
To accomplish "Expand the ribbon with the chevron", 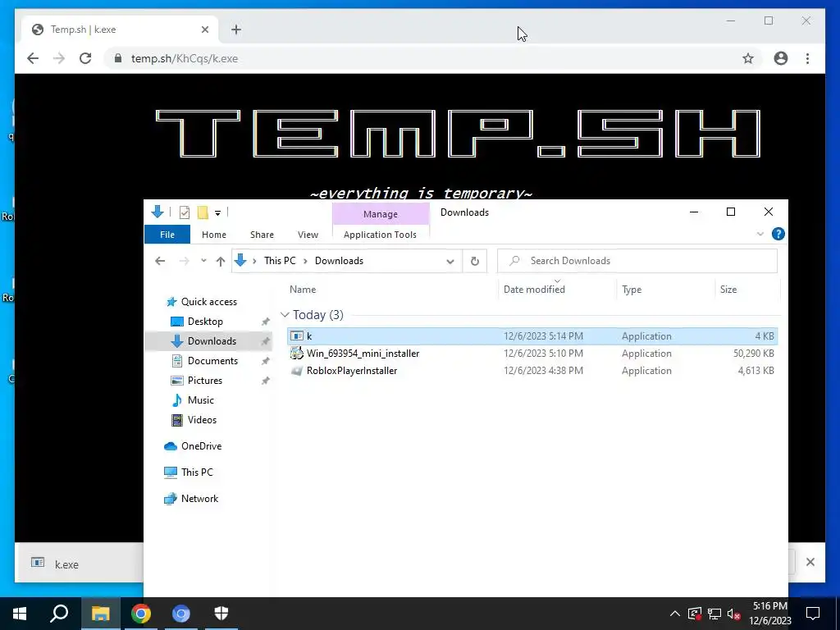I will coord(760,234).
